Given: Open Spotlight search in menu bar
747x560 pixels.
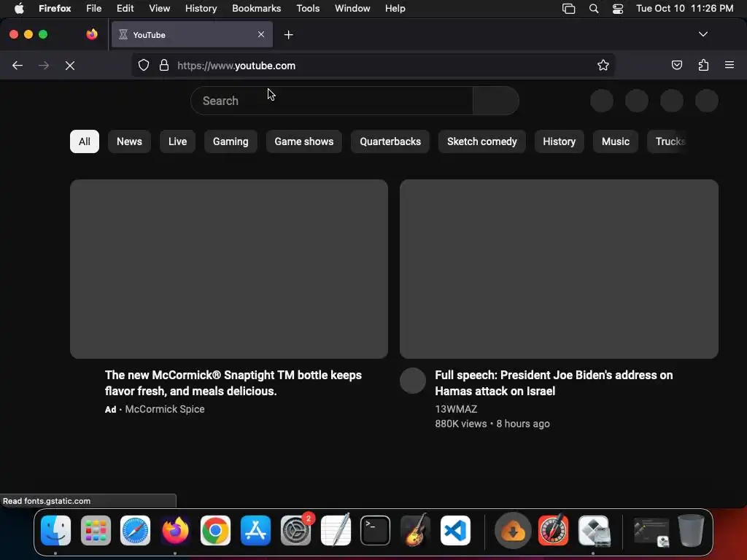Looking at the screenshot, I should pyautogui.click(x=594, y=9).
